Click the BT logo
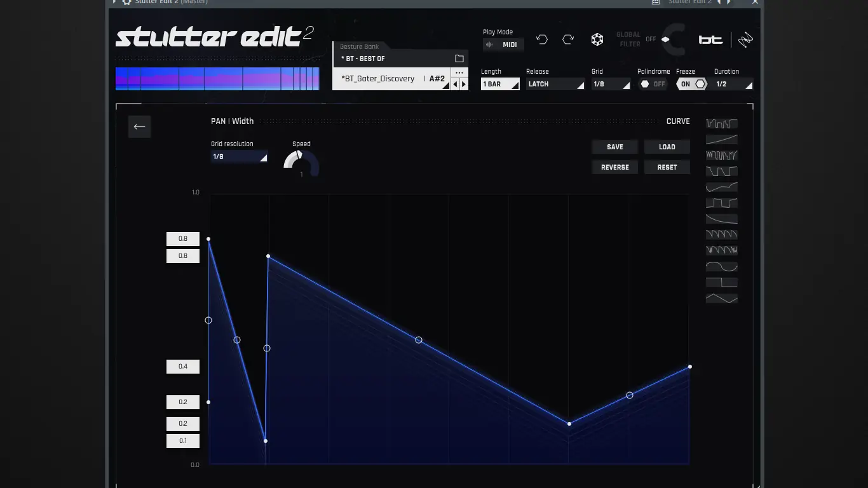Viewport: 868px width, 488px height. pos(711,40)
